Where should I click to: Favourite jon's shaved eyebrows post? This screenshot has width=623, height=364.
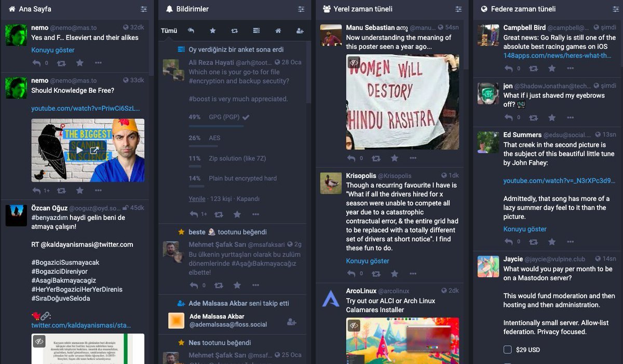(551, 118)
